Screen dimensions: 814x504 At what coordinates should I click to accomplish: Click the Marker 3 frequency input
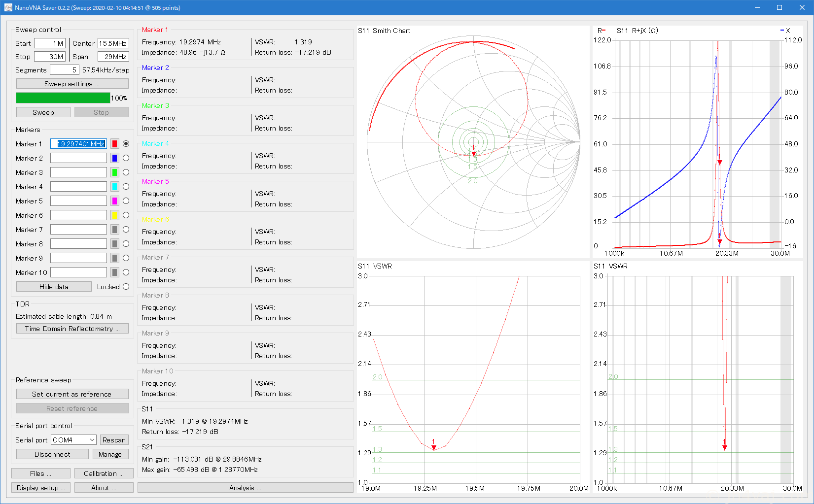coord(78,172)
